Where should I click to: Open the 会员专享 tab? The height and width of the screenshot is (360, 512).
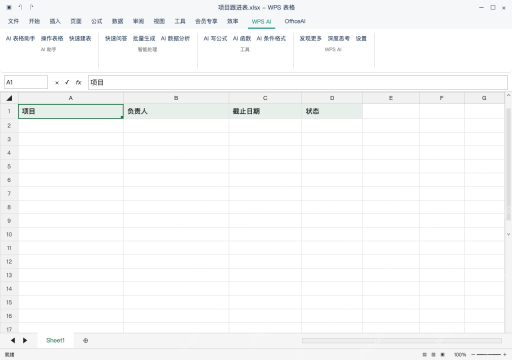tap(206, 21)
